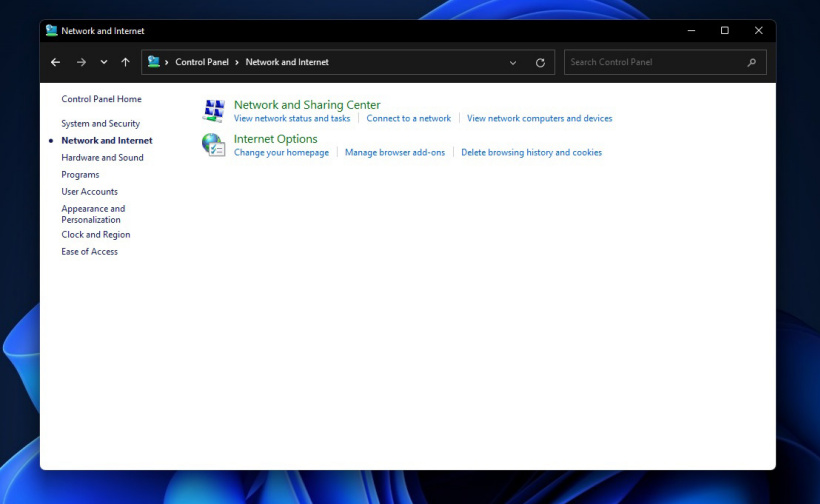The image size is (820, 504).
Task: Select Programs in the left sidebar
Action: click(x=80, y=175)
